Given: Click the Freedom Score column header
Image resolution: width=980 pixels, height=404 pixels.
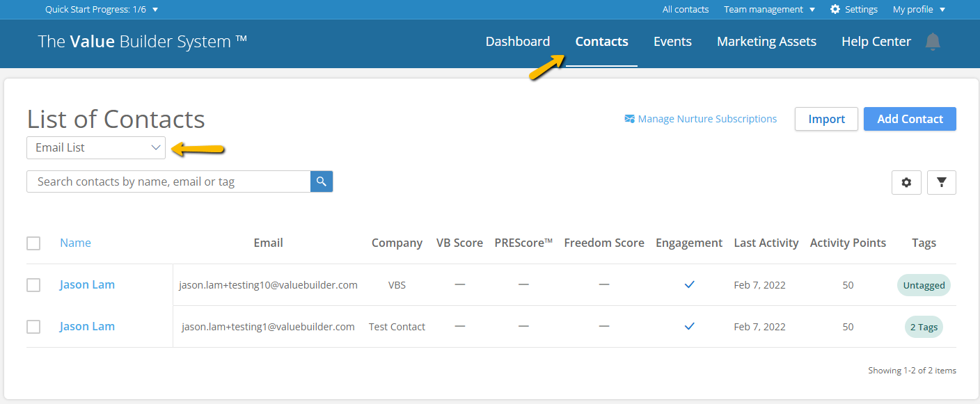Looking at the screenshot, I should (604, 243).
